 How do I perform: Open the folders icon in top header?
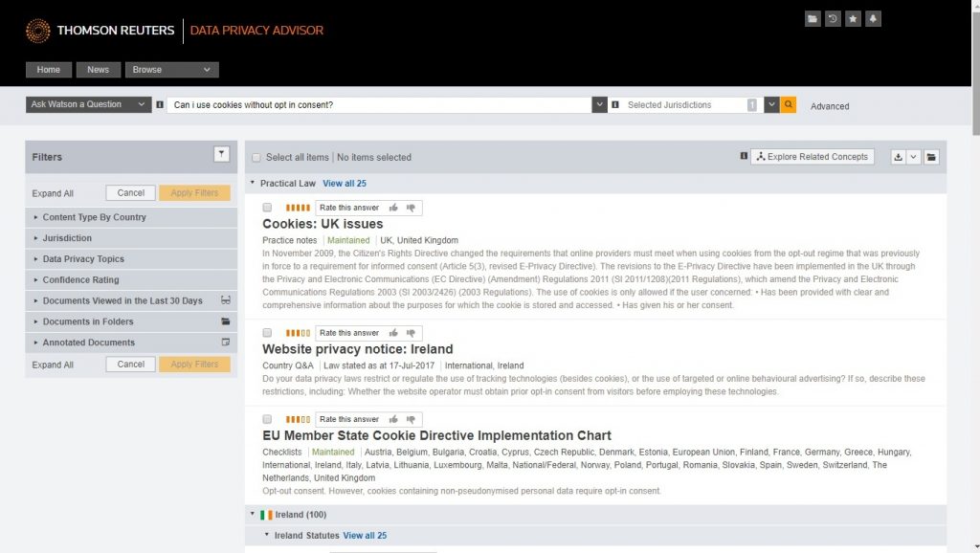(x=813, y=19)
